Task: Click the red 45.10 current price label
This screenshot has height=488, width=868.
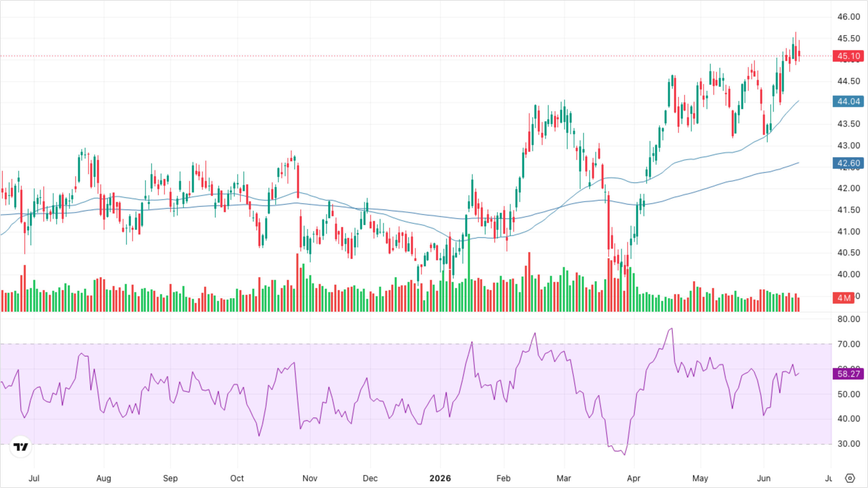Action: click(x=848, y=56)
